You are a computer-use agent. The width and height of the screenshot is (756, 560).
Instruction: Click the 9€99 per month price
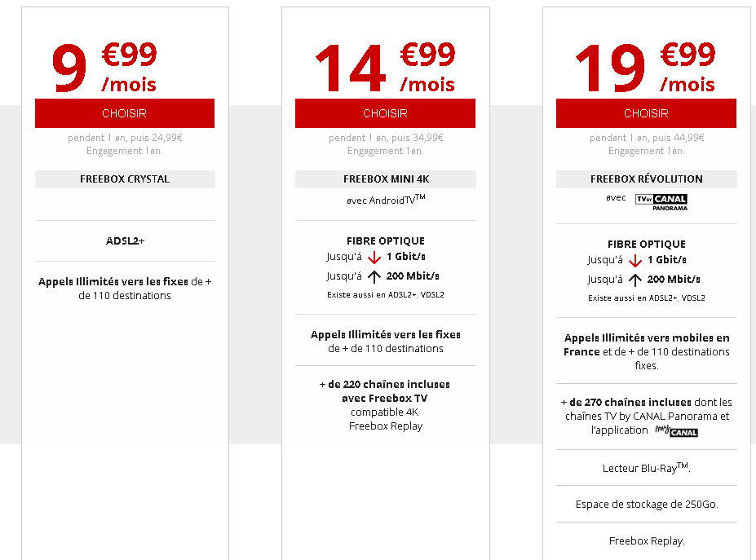coord(104,67)
